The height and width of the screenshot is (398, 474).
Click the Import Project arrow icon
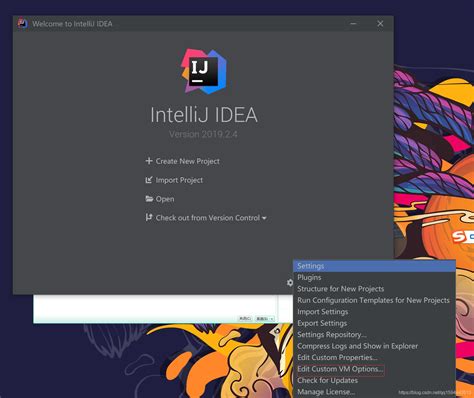(x=149, y=180)
